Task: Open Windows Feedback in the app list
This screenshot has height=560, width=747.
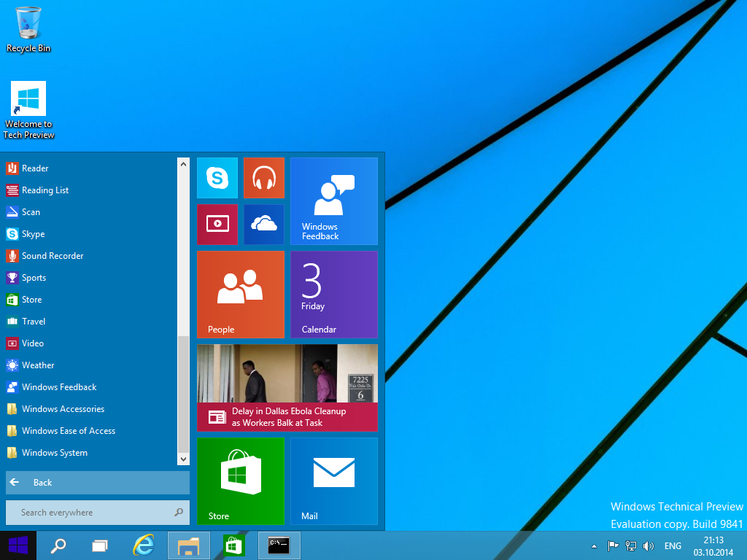Action: pyautogui.click(x=90, y=387)
